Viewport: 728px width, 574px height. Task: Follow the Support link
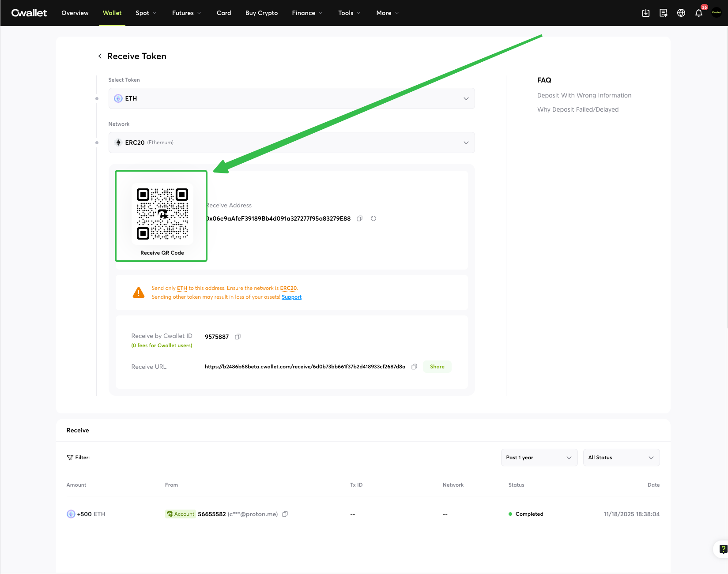[x=291, y=297]
